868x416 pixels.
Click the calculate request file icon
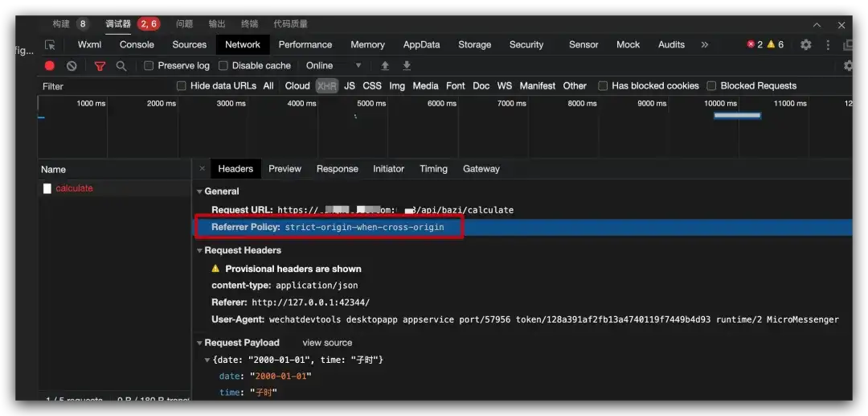point(47,188)
